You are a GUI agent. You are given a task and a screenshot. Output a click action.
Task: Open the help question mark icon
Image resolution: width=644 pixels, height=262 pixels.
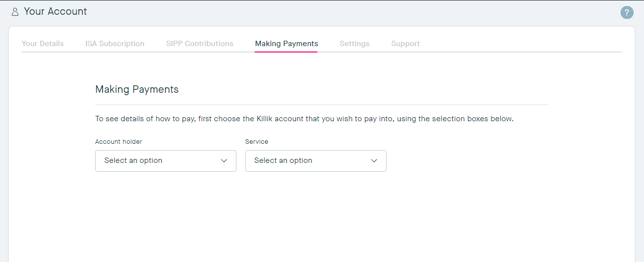(627, 13)
